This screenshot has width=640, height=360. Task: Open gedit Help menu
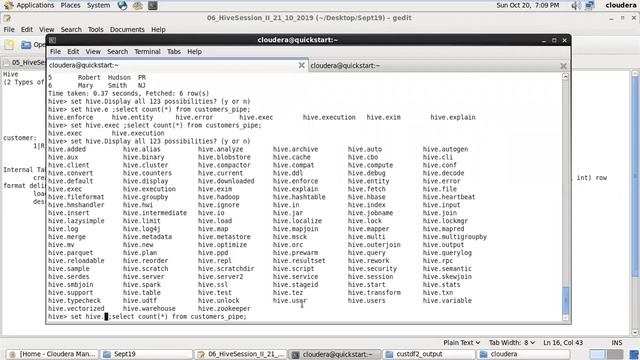(x=158, y=29)
